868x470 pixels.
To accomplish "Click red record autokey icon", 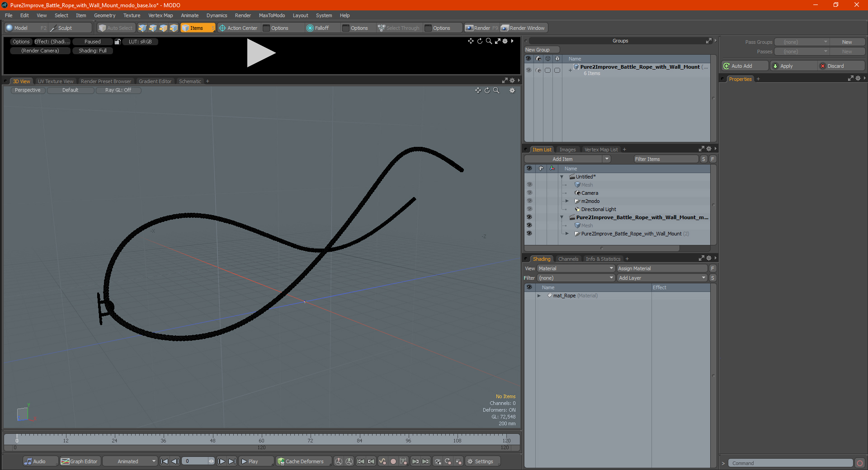I will click(393, 461).
